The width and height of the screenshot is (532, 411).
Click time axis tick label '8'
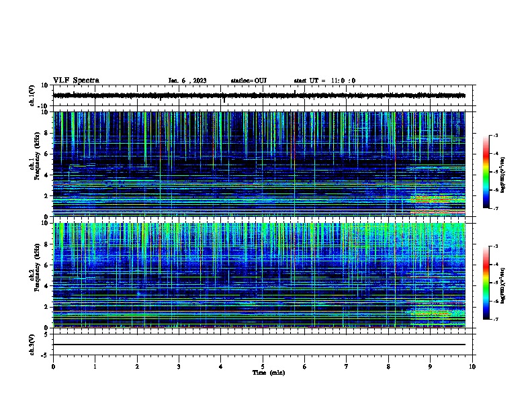point(388,367)
